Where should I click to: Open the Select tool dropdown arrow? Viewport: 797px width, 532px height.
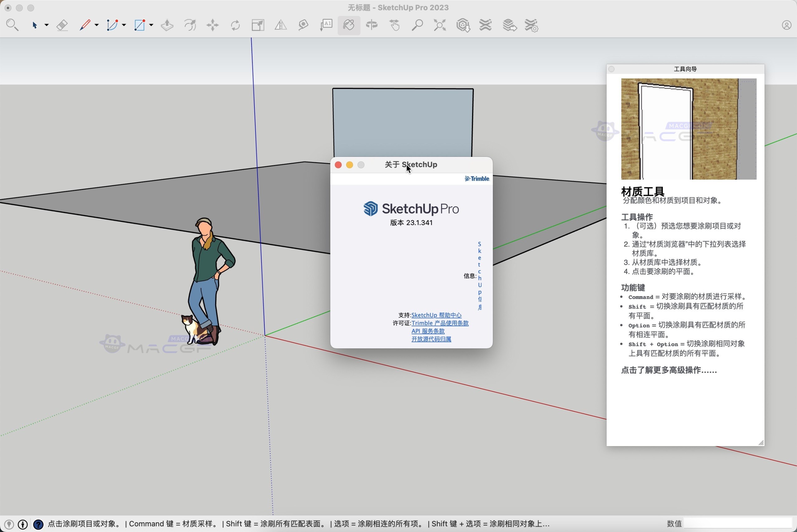coord(46,25)
